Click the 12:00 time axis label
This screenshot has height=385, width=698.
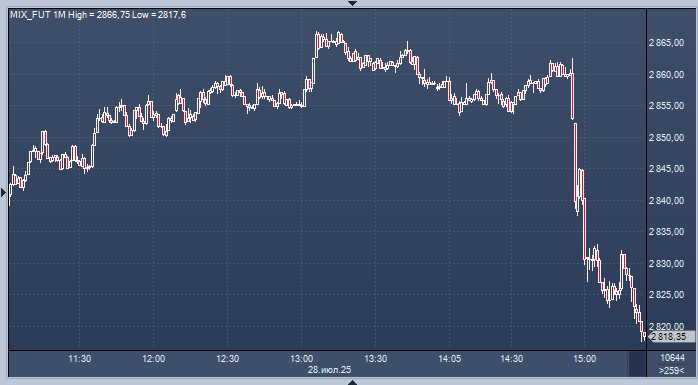pyautogui.click(x=154, y=359)
